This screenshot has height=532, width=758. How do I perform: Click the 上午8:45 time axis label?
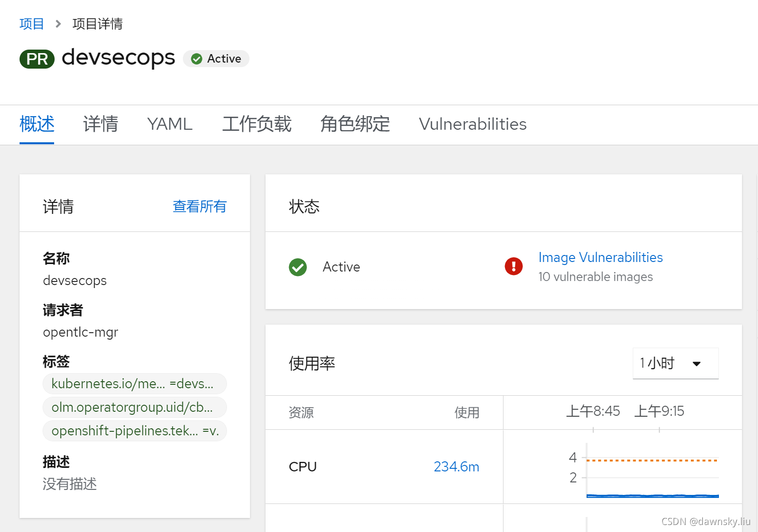tap(593, 411)
